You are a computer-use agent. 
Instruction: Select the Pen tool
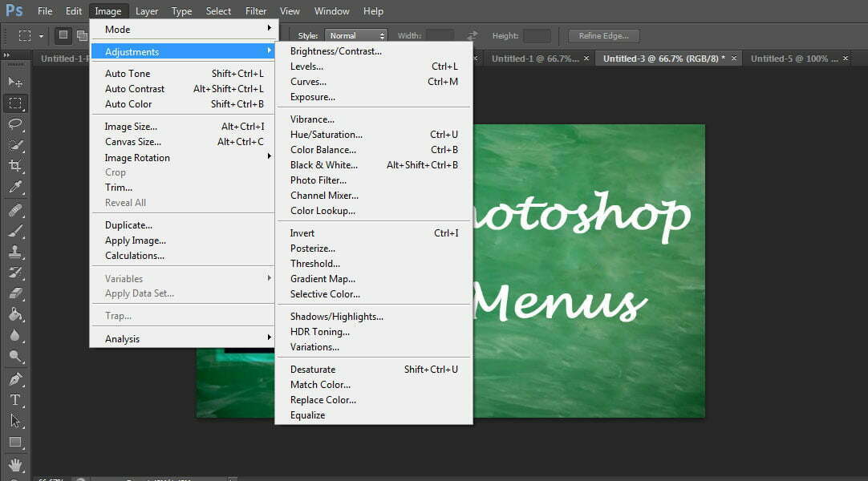tap(15, 379)
